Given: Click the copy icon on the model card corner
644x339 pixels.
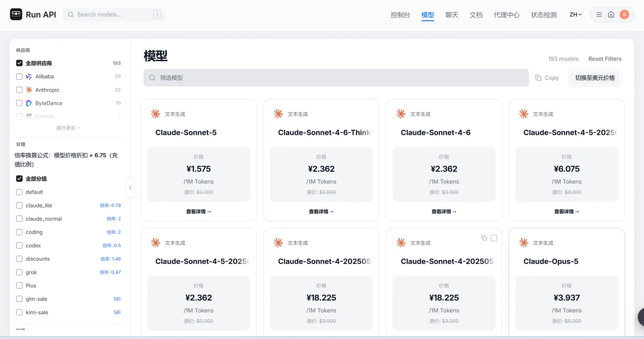Looking at the screenshot, I should tap(484, 238).
